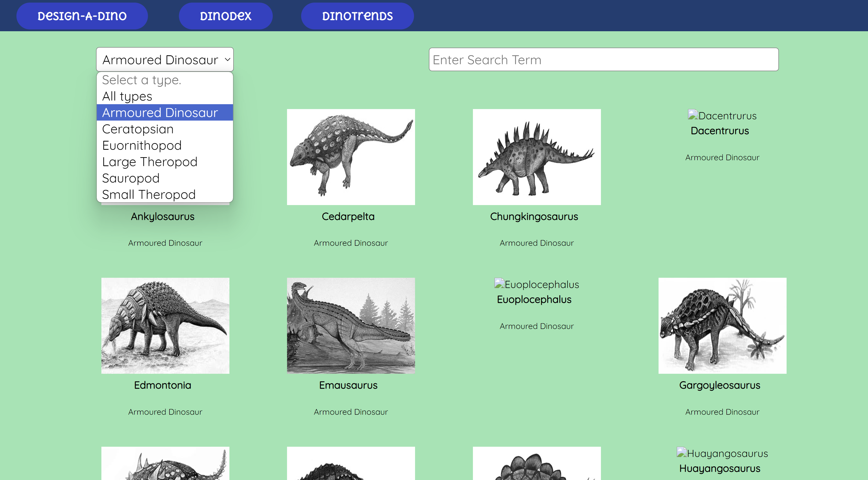Open the Gargoyleosaurus picture
The width and height of the screenshot is (868, 480).
pyautogui.click(x=722, y=325)
